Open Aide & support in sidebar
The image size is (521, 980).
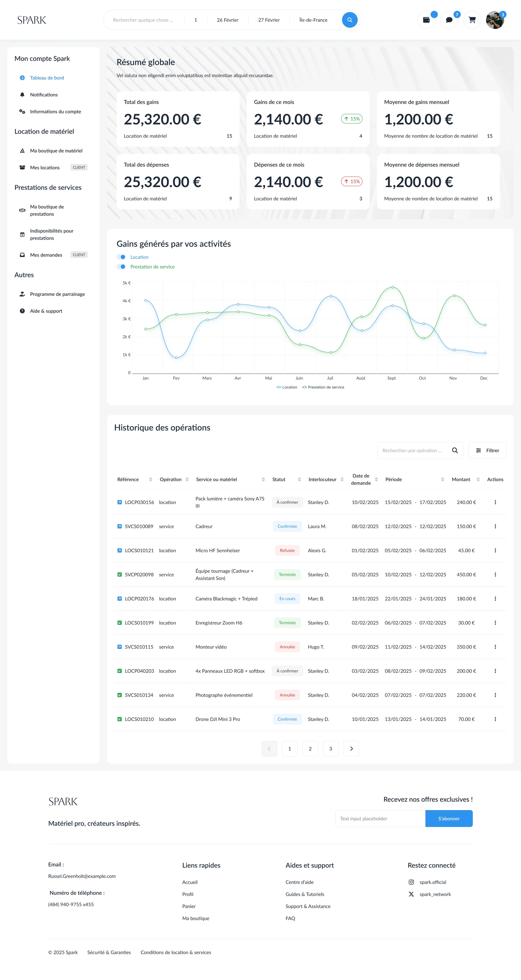coord(46,311)
